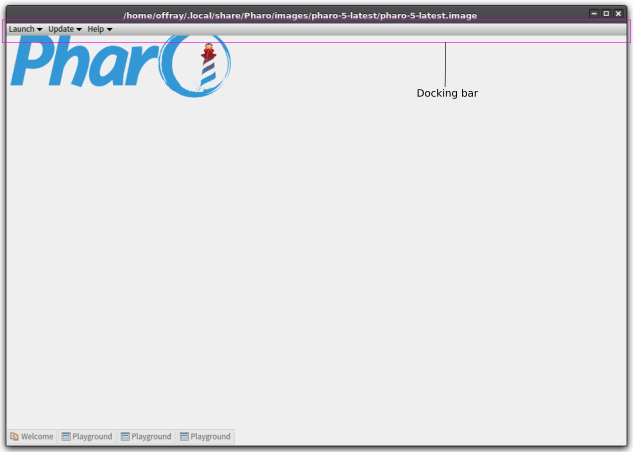Screen dimensions: 633x452
Task: Expand the Launch dropdown arrow
Action: (40, 29)
